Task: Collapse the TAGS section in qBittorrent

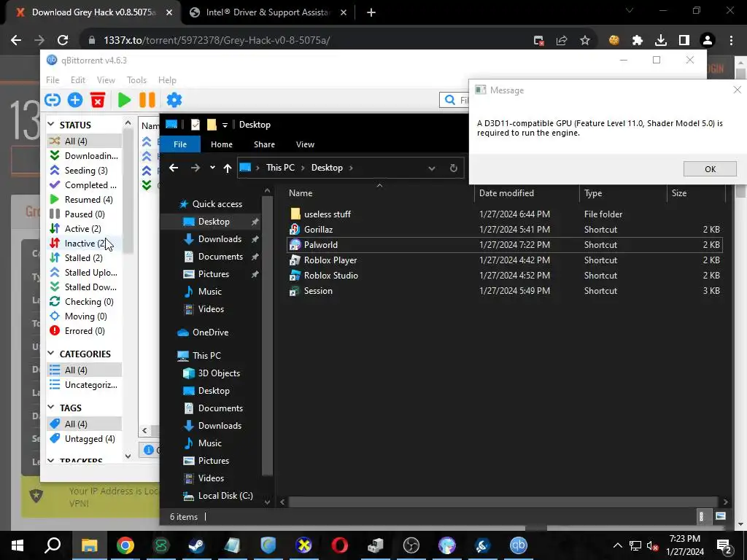Action: click(51, 407)
